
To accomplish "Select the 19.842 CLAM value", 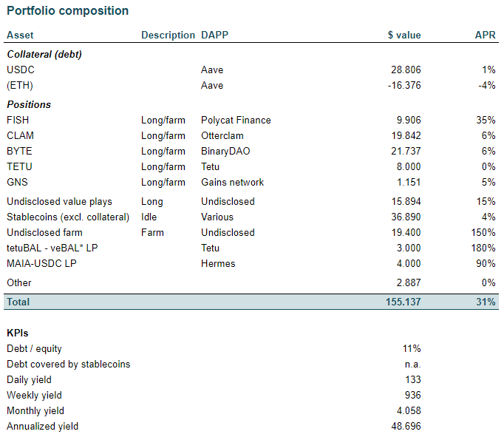I will point(406,136).
